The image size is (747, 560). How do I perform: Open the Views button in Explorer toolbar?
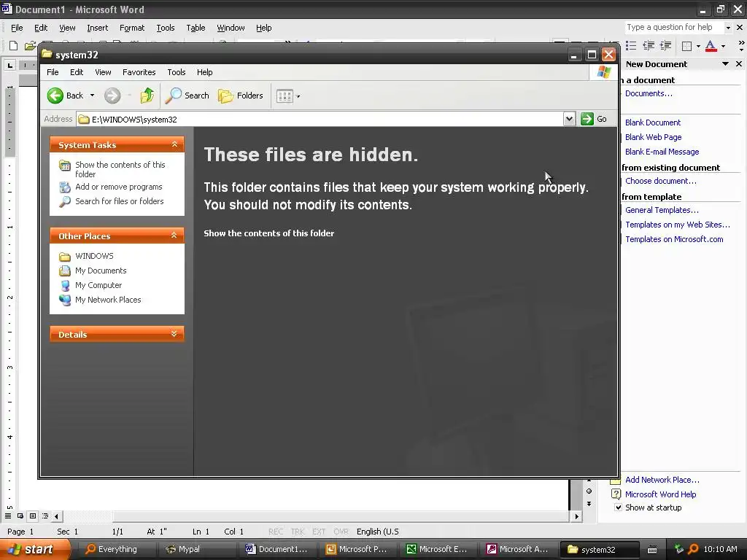pos(285,96)
